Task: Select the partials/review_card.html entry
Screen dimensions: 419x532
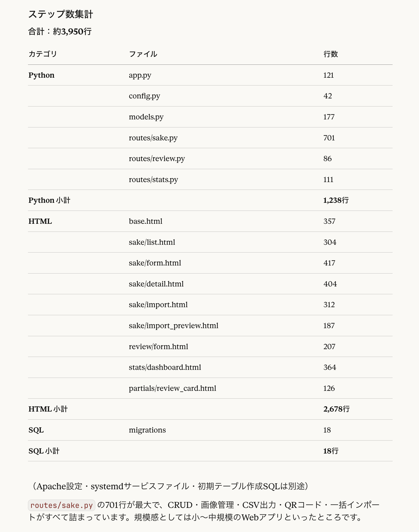Action: (x=172, y=388)
